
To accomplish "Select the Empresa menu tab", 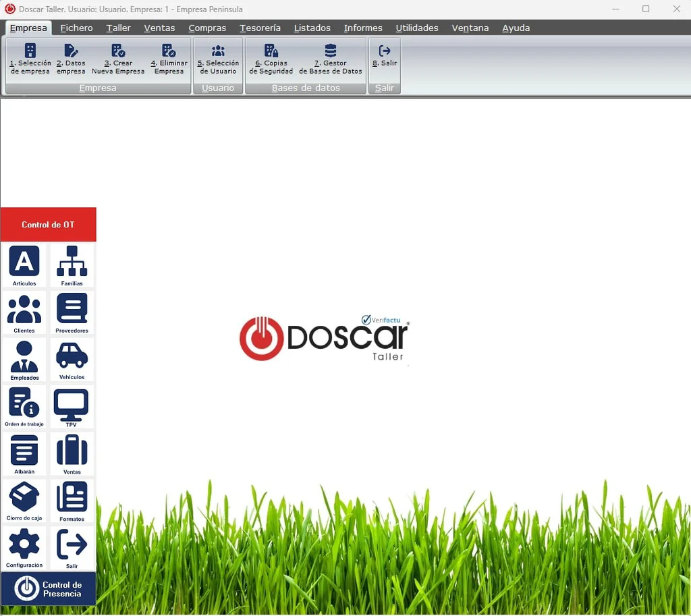I will point(28,28).
